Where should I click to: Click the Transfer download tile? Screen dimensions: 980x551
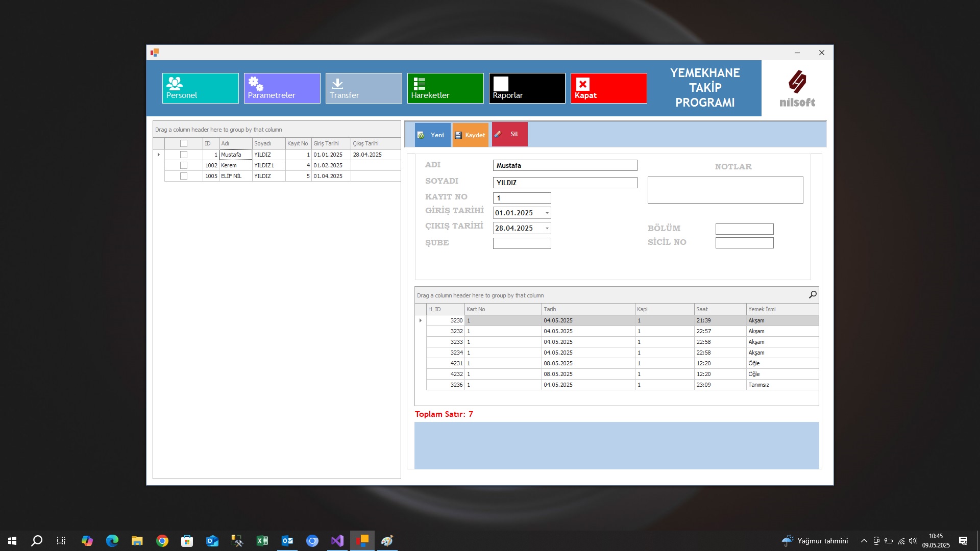(363, 88)
